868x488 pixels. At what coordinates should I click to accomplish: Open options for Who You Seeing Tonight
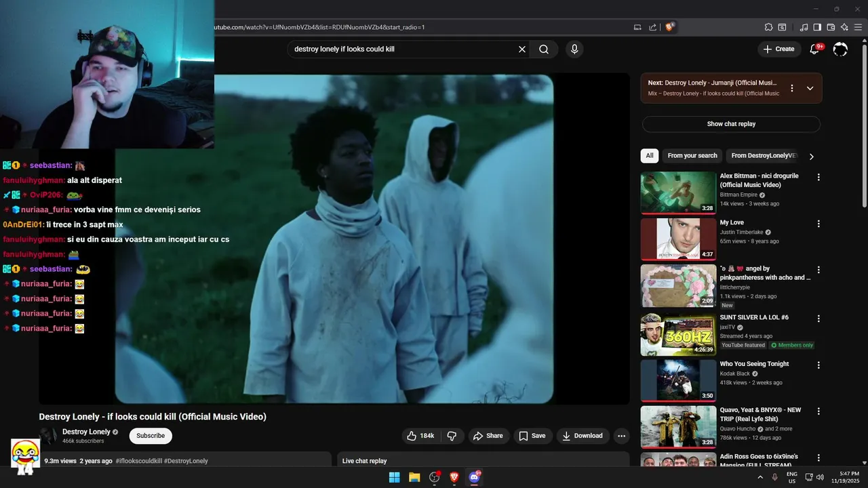click(818, 365)
